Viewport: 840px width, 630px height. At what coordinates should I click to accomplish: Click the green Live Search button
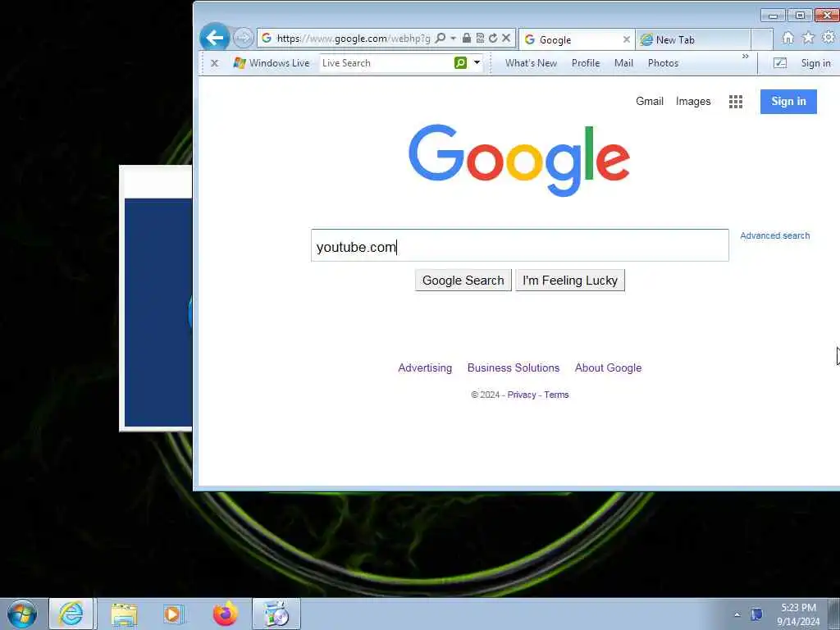coord(460,63)
